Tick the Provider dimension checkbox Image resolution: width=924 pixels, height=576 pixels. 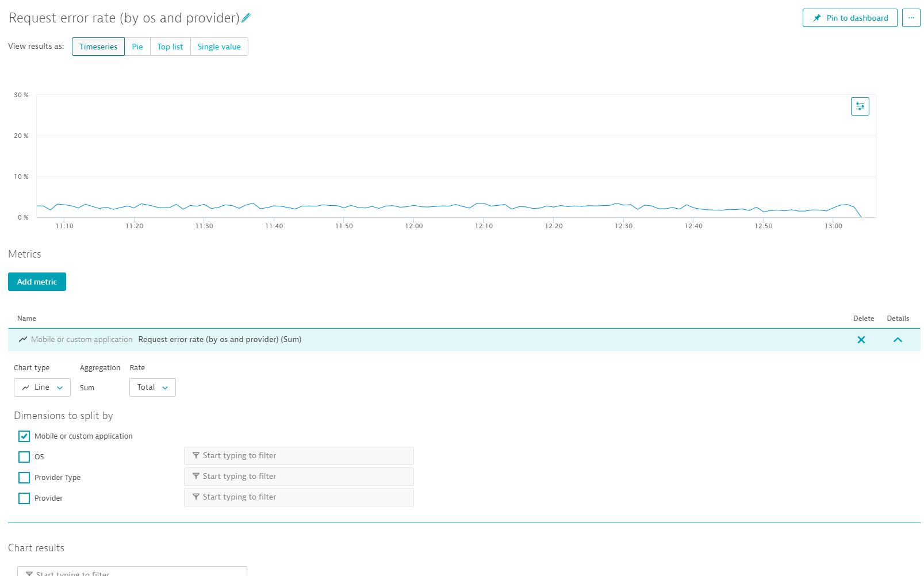tap(24, 498)
